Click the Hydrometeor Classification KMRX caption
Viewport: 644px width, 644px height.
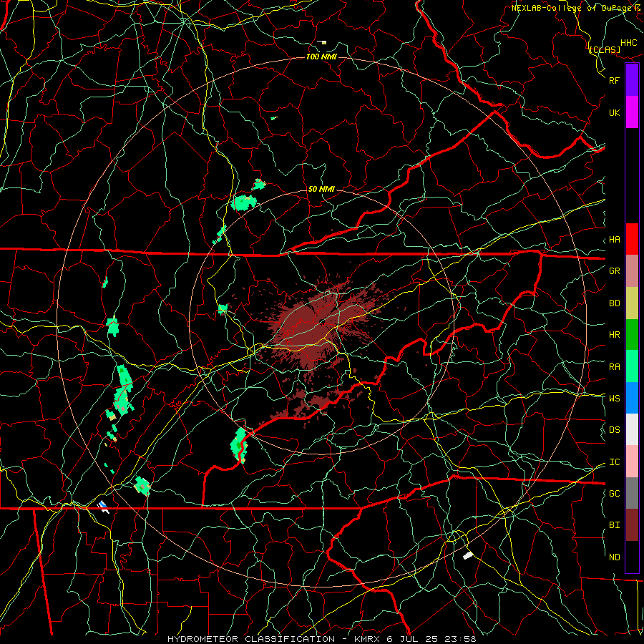pos(322,639)
